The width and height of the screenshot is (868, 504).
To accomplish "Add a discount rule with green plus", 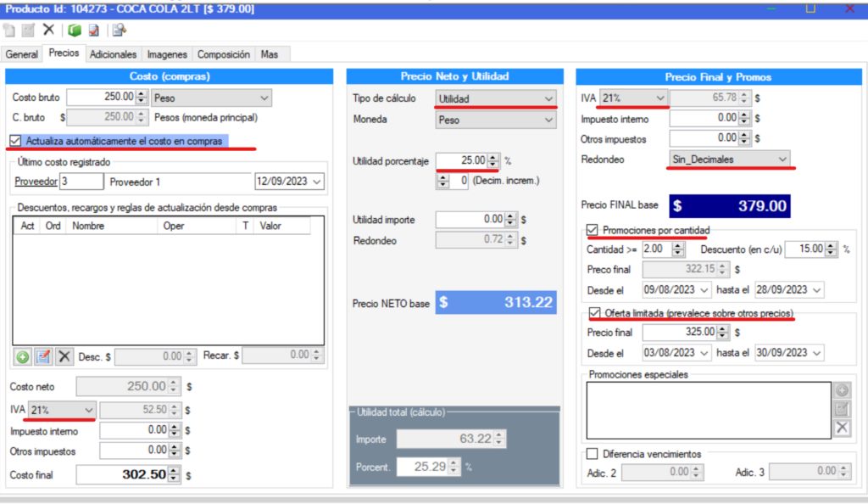I will coord(23,356).
